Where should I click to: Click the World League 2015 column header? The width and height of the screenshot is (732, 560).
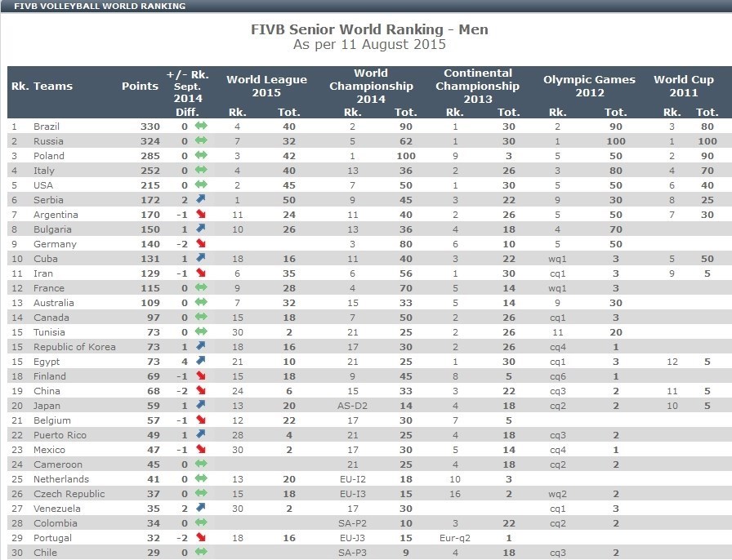click(x=266, y=86)
